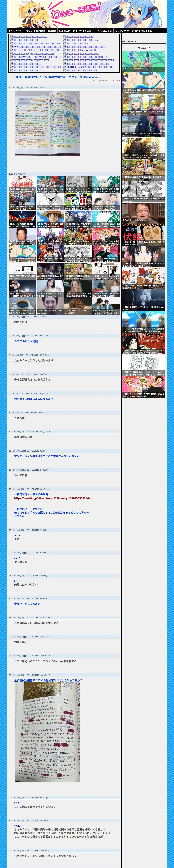Open the しぃアンテナ nav item
The image size is (174, 868).
click(x=122, y=31)
